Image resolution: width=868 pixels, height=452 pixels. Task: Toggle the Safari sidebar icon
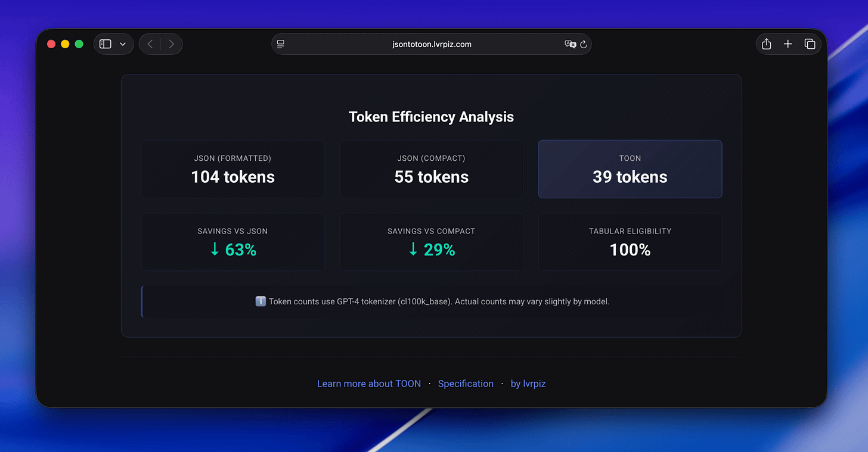click(x=106, y=44)
